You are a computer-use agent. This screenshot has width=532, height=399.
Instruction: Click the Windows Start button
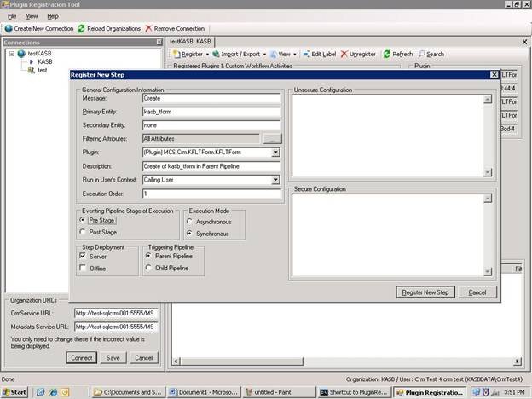pos(14,392)
